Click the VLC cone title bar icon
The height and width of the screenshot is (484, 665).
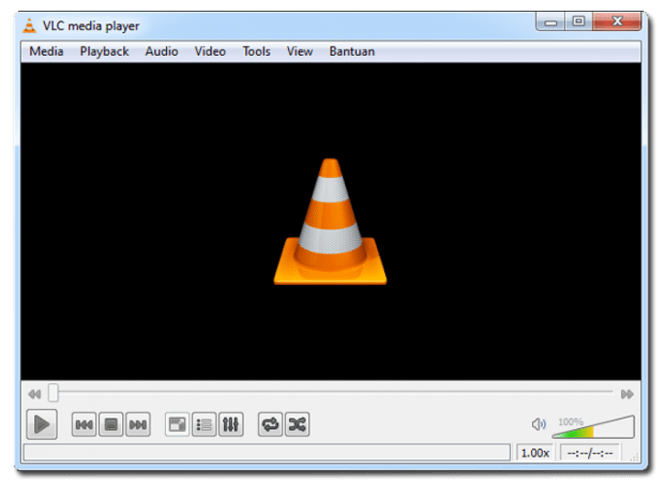pyautogui.click(x=29, y=26)
